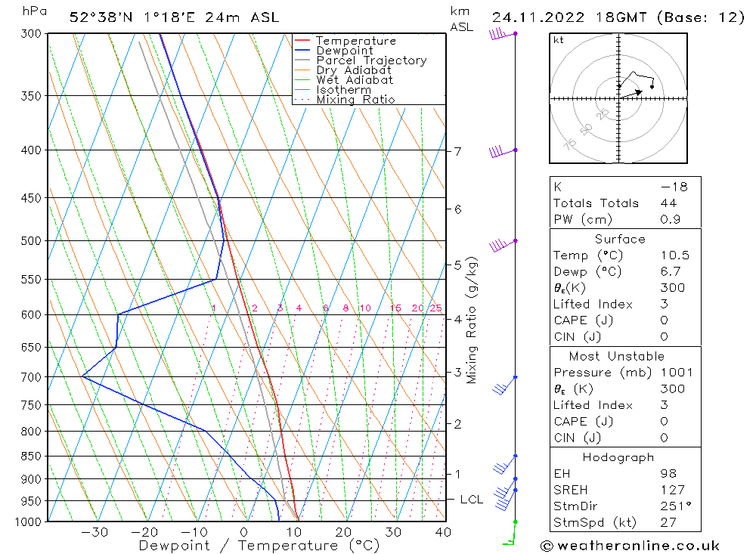This screenshot has height=554, width=756.
Task: Click the surface Temp value '10.5'
Action: click(x=675, y=255)
